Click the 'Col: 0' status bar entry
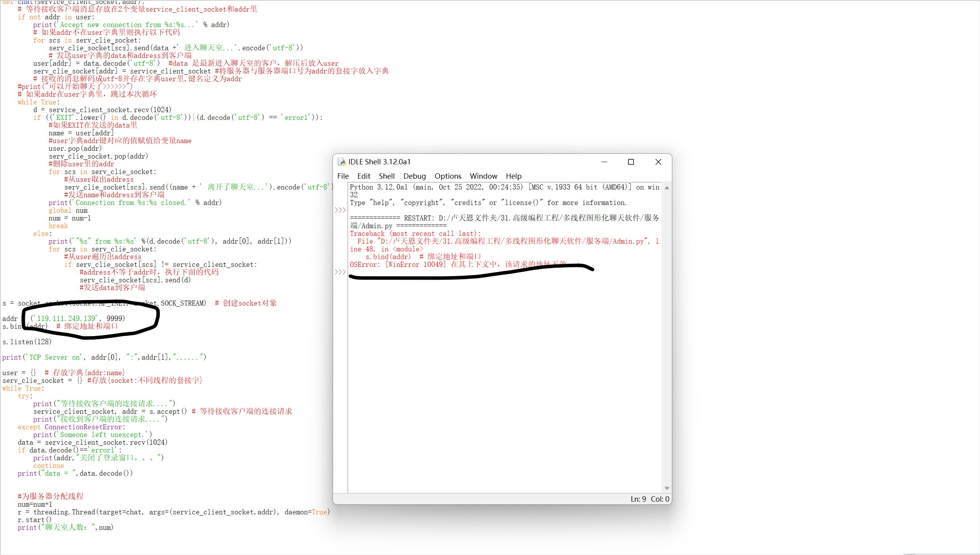Viewport: 980px width, 555px height. [x=660, y=499]
